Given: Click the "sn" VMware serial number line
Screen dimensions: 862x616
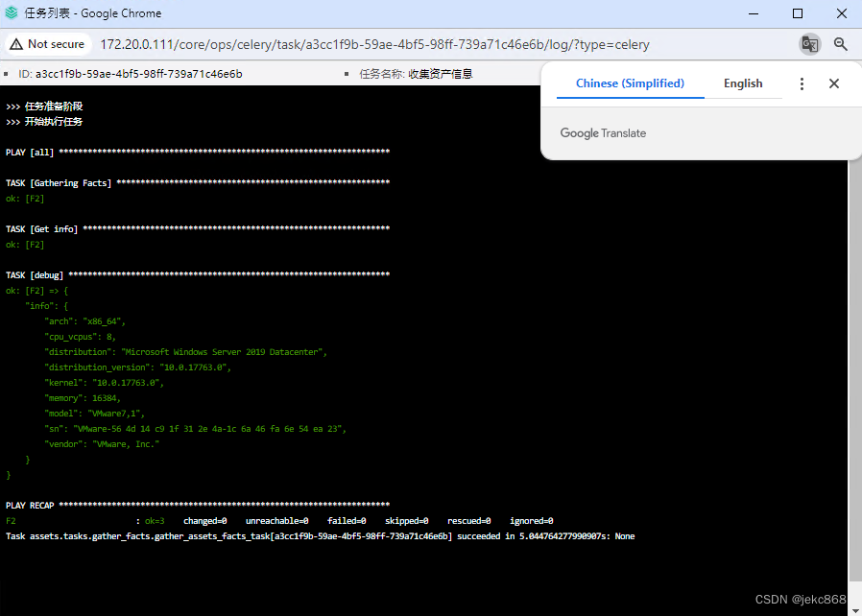Looking at the screenshot, I should pyautogui.click(x=195, y=429).
